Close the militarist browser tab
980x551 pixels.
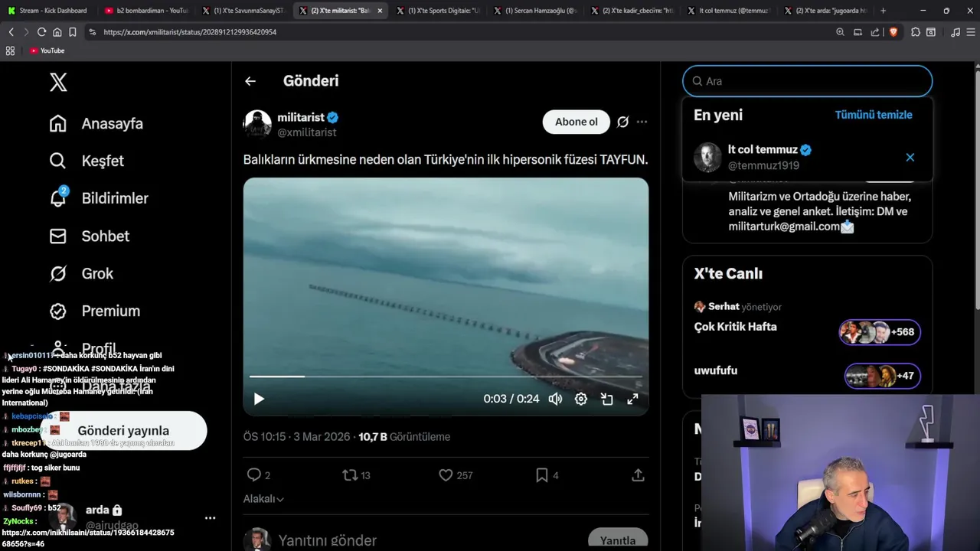(x=380, y=11)
